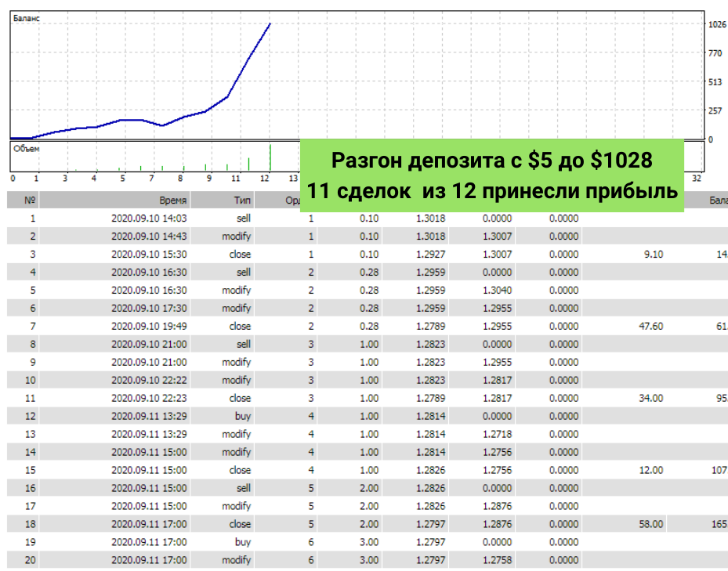Click the Тип column header
The image size is (728, 571).
coord(222,200)
